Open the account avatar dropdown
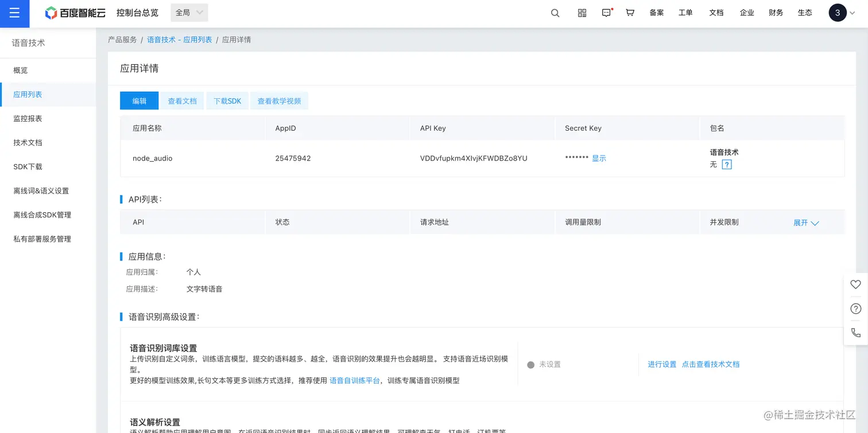Image resolution: width=868 pixels, height=433 pixels. point(838,12)
